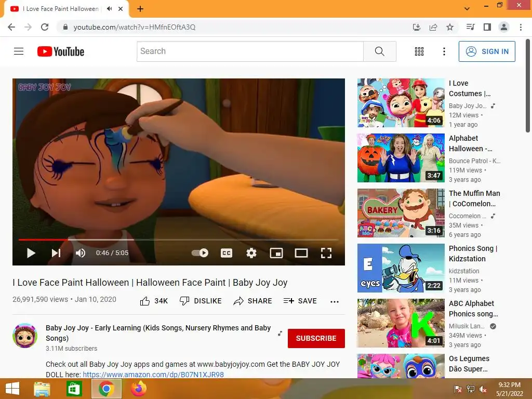
Task: Open The Muffin Man CoComelon title
Action: click(474, 198)
